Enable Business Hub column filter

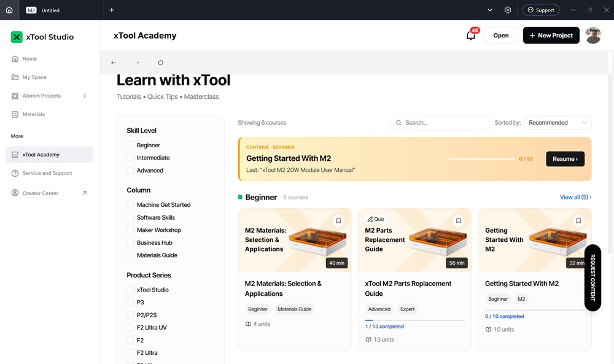[130, 242]
